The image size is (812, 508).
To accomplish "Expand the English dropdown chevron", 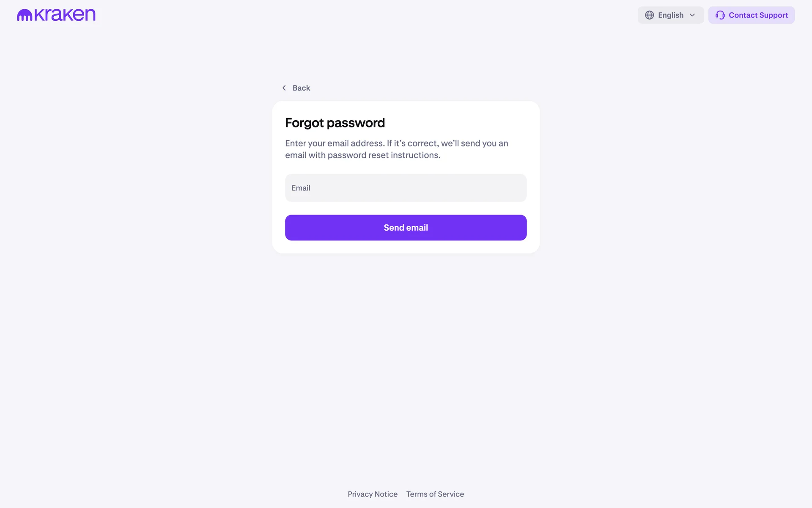I will coord(692,15).
